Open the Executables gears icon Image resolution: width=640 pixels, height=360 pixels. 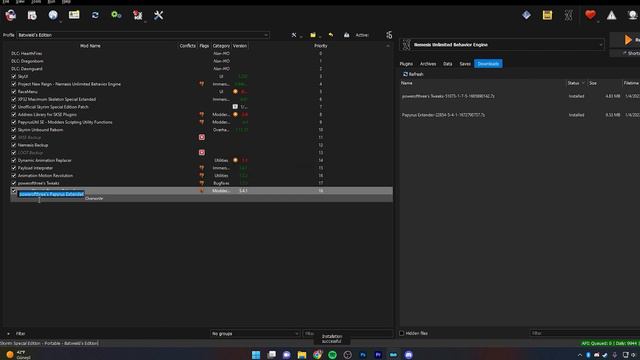(x=116, y=15)
